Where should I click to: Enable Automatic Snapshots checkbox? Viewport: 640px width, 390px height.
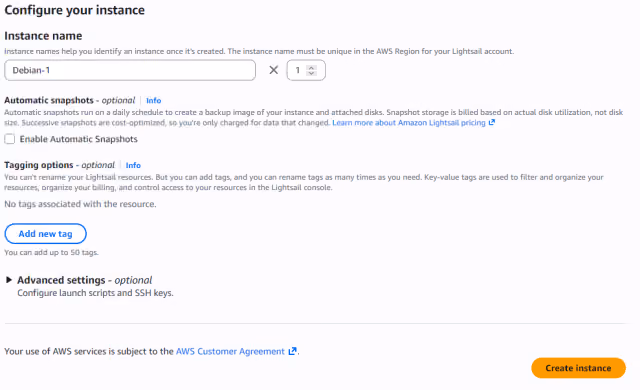pos(9,139)
